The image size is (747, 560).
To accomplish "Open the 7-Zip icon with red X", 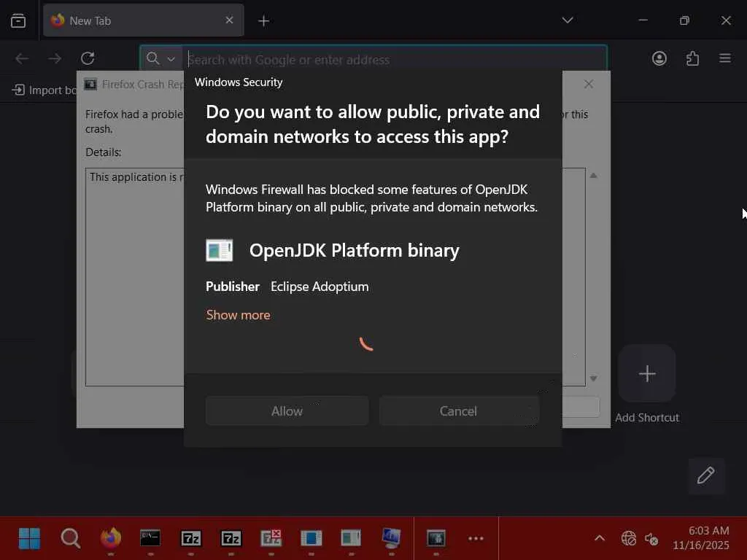I will click(x=271, y=539).
